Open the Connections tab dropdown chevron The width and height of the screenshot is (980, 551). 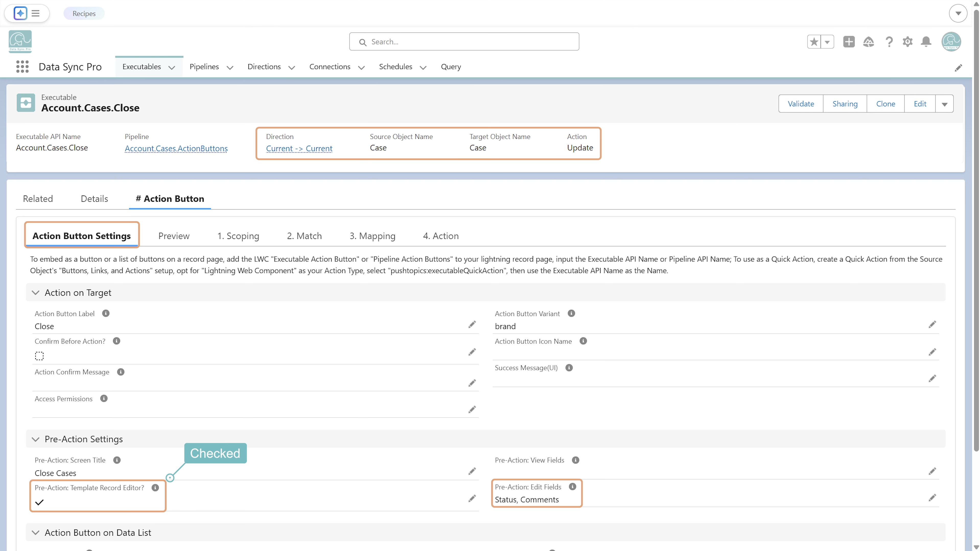(x=361, y=68)
